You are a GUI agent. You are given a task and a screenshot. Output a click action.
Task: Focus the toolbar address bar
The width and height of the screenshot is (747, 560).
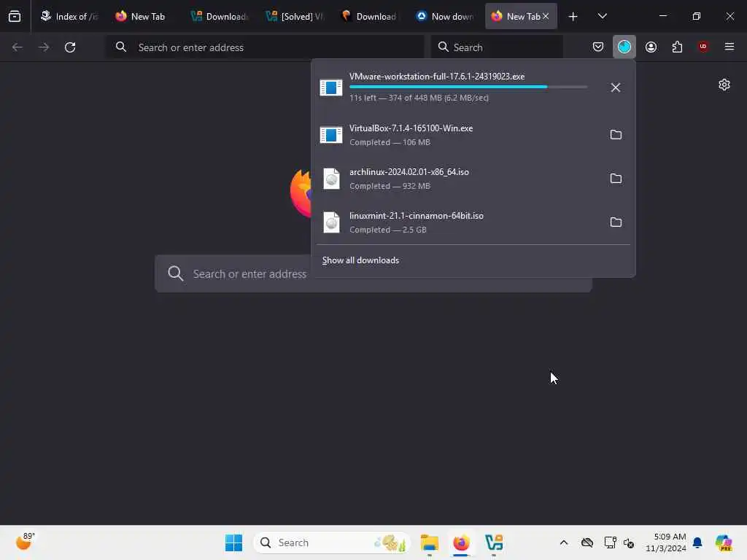[265, 47]
